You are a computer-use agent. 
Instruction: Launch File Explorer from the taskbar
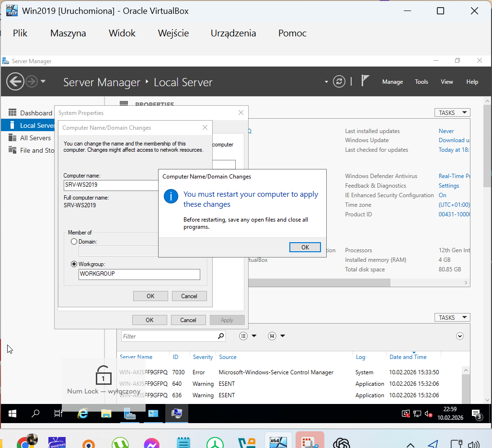tap(106, 414)
